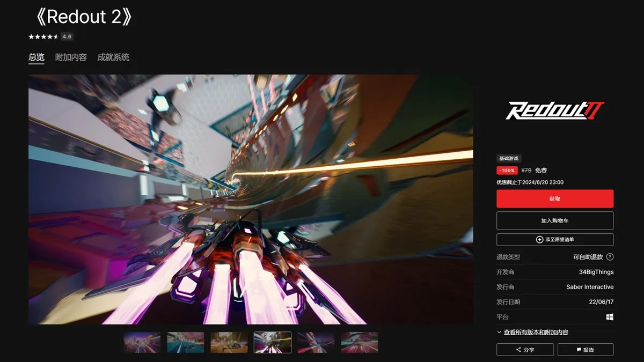Select the fourth highlighted screenshot thumbnail
Image resolution: width=644 pixels, height=362 pixels.
[x=273, y=342]
